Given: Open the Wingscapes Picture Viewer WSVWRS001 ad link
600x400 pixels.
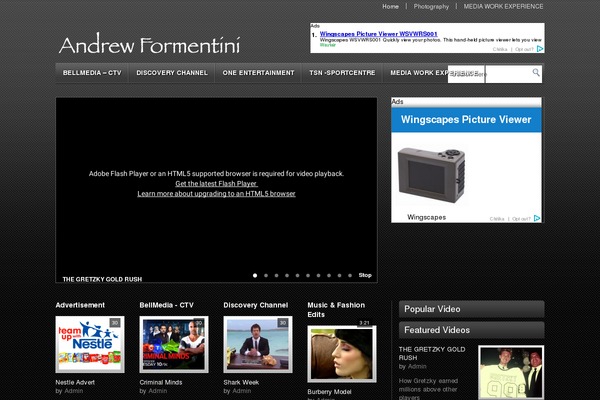Looking at the screenshot, I should [378, 34].
